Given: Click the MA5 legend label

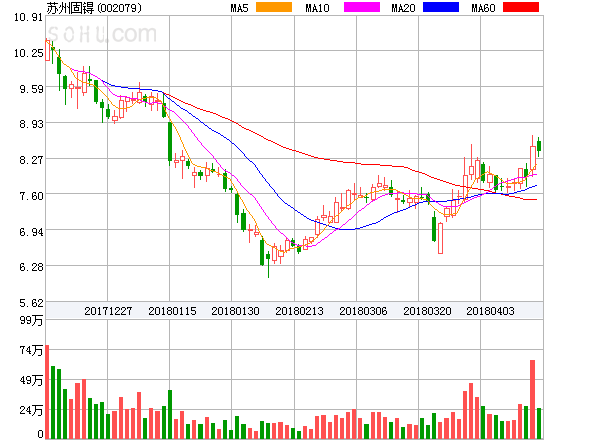Looking at the screenshot, I should 239,8.
